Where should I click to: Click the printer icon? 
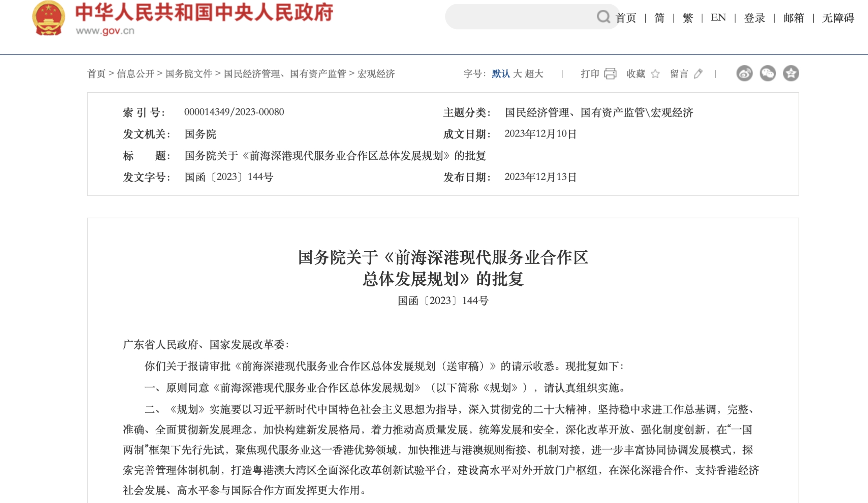pyautogui.click(x=610, y=74)
